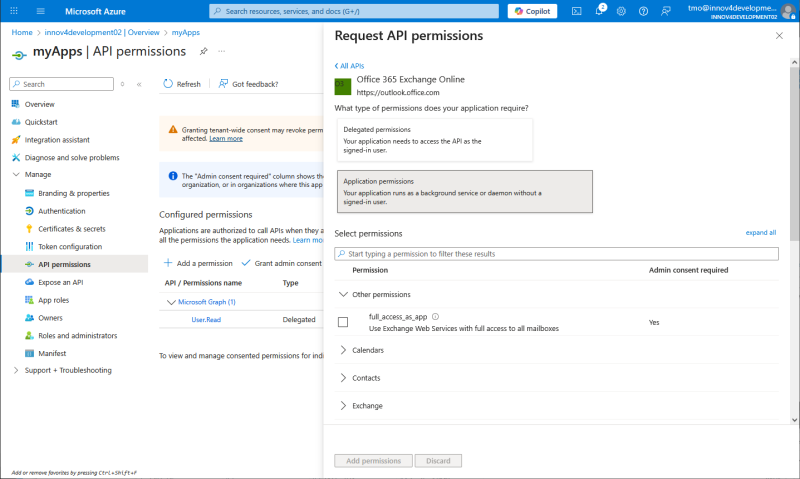Click the help question mark icon
Viewport: 800px width, 479px height.
[x=645, y=11]
